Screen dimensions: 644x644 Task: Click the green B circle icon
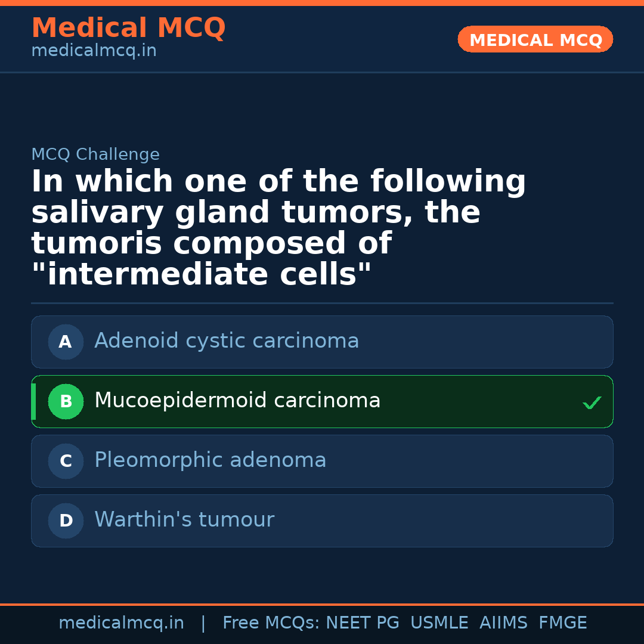66,401
